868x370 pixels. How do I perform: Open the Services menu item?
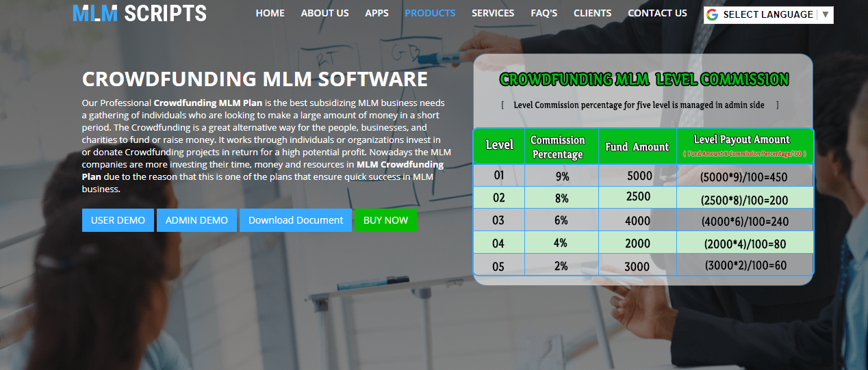pos(493,13)
